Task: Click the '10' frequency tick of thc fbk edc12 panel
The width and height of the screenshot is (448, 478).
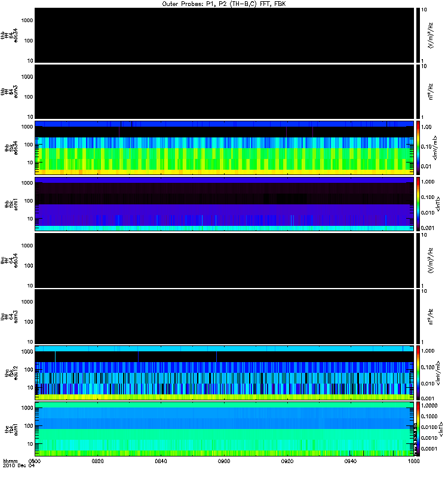Action: [30, 388]
